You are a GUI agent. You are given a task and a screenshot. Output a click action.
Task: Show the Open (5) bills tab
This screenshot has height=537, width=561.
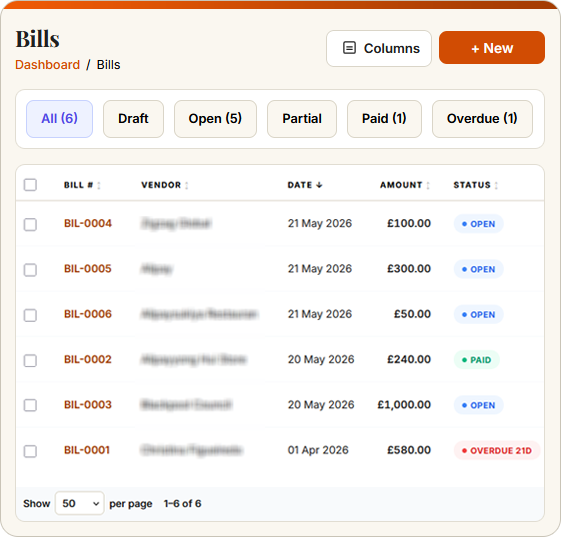pos(215,119)
